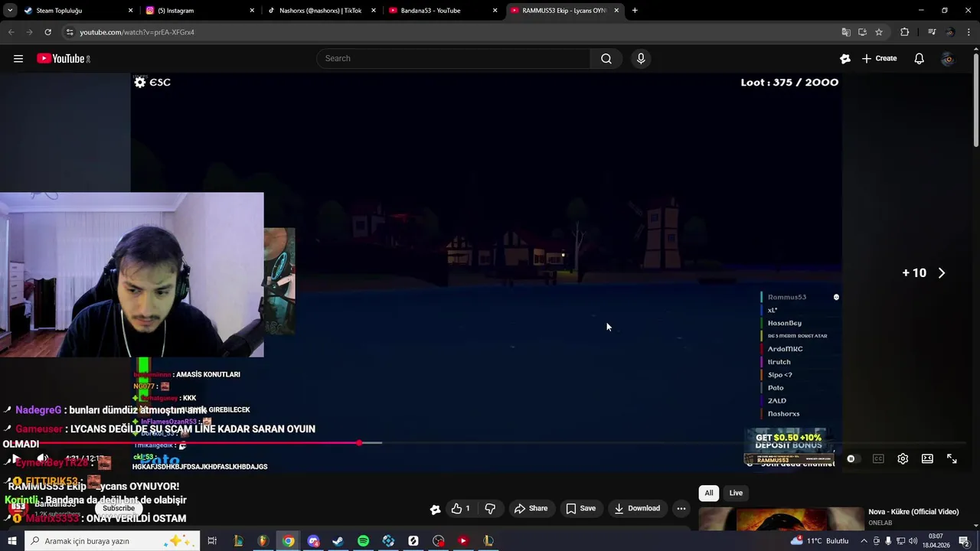Click the icon left of like button

pos(435,509)
